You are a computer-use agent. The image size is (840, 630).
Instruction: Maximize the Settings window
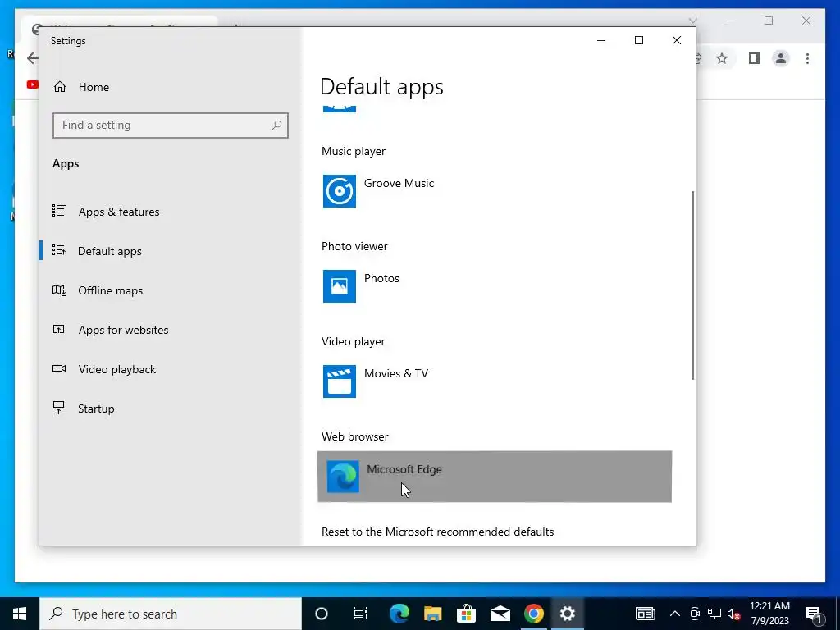pos(638,41)
